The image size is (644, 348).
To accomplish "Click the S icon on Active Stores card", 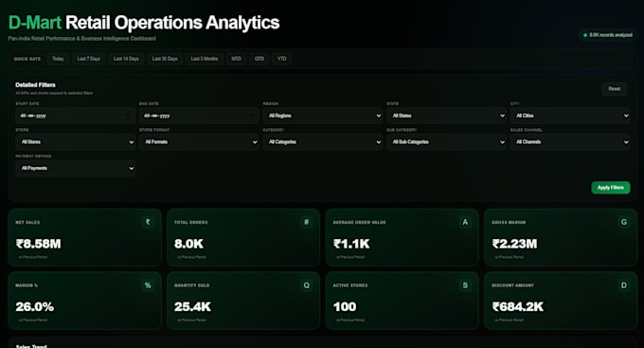I will 465,285.
